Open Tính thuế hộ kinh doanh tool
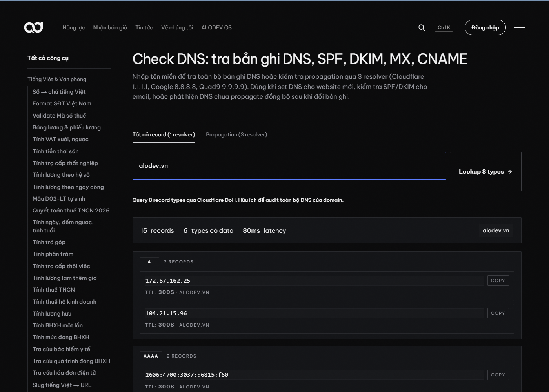 click(x=64, y=302)
